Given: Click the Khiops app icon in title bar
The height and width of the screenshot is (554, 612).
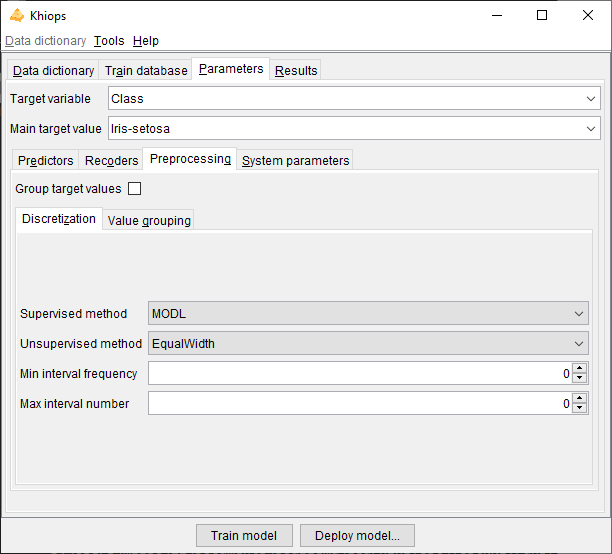Looking at the screenshot, I should (16, 15).
